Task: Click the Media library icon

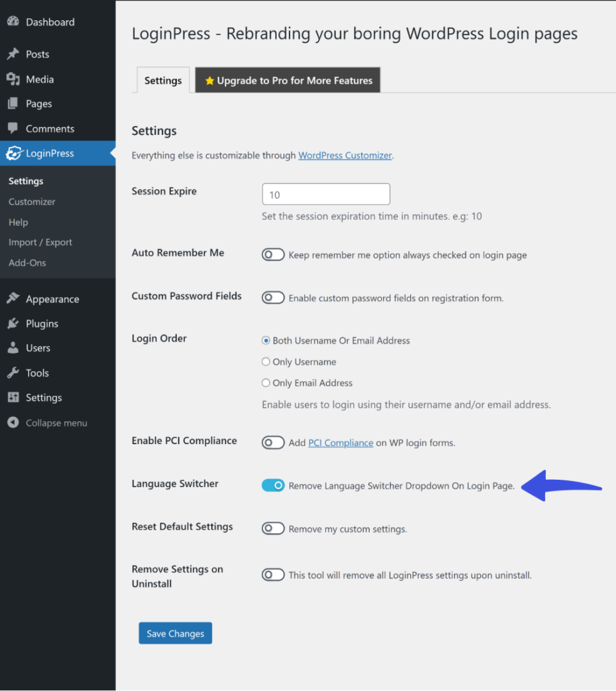Action: click(13, 79)
